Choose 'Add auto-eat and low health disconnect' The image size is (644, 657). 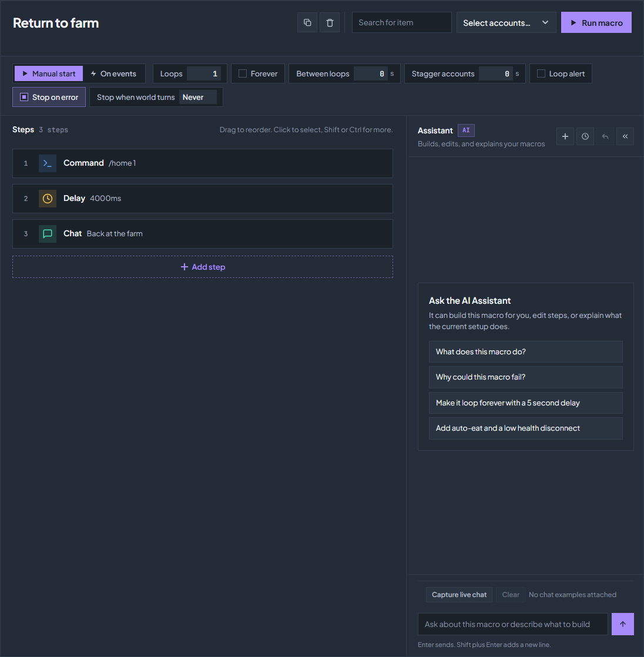[x=525, y=428]
